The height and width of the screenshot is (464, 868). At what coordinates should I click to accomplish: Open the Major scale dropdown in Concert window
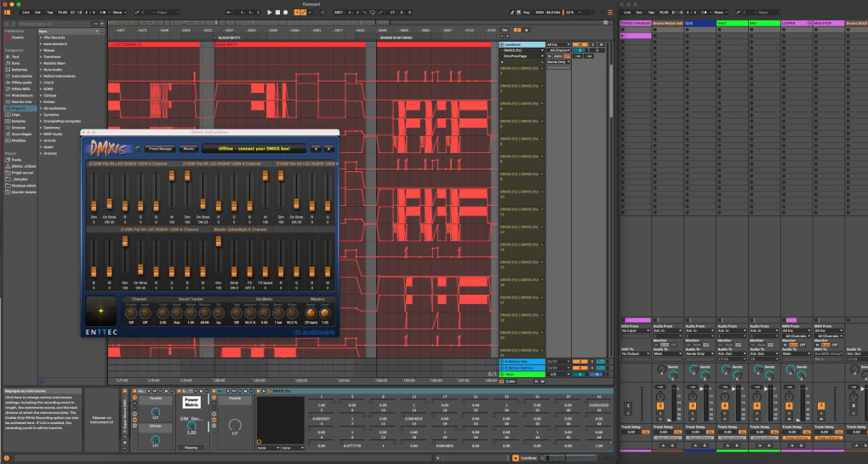[168, 12]
